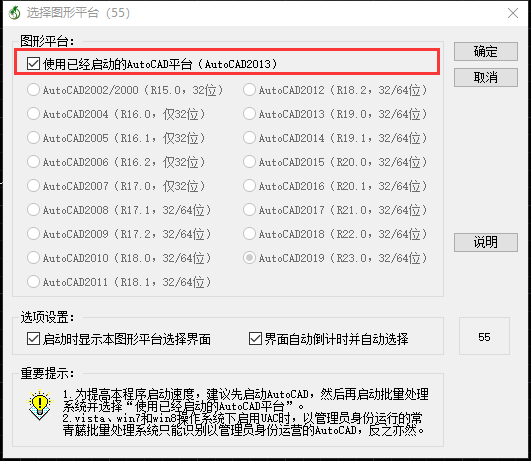Image resolution: width=531 pixels, height=461 pixels.
Task: Select AutoCAD2002/2000 radio option
Action: click(x=33, y=90)
